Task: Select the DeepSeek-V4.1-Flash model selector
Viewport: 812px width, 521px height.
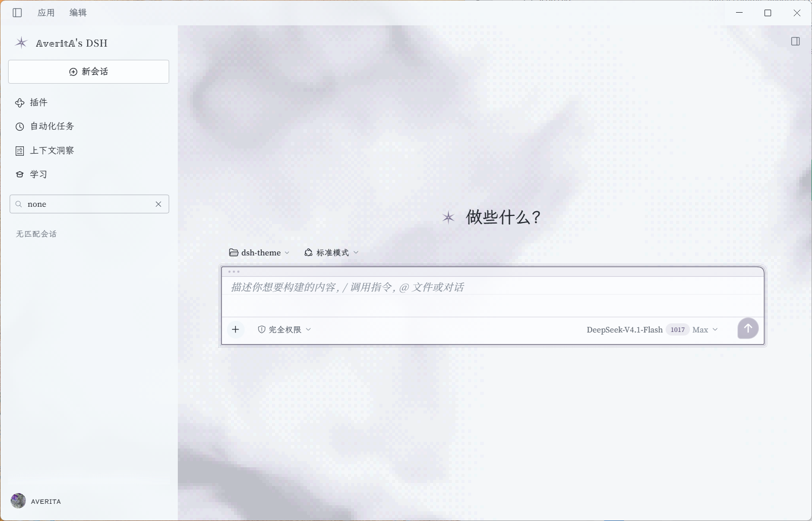Action: tap(625, 329)
